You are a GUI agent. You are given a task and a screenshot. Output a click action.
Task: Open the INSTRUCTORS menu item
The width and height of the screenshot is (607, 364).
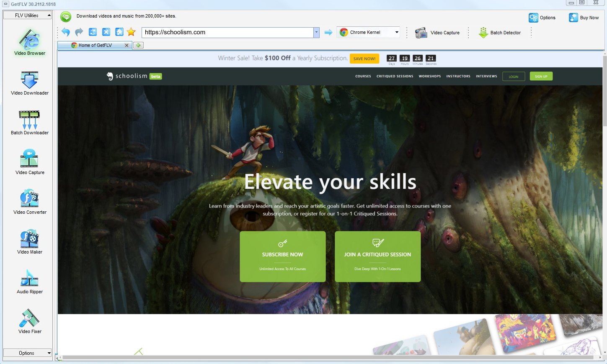point(458,76)
